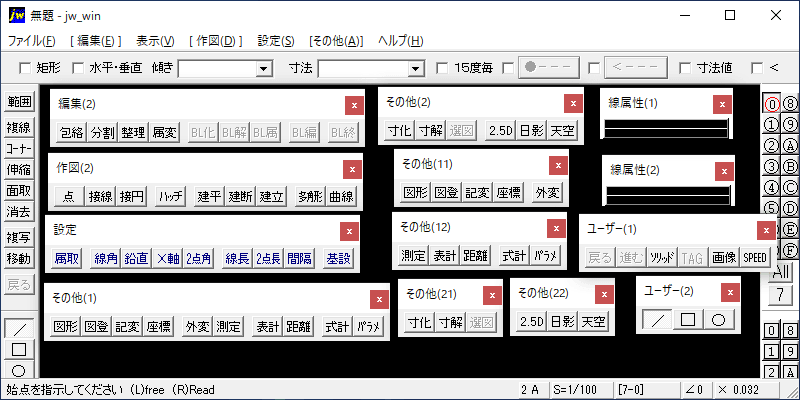
Task: Select layer 3 circle button
Action: coord(772,166)
